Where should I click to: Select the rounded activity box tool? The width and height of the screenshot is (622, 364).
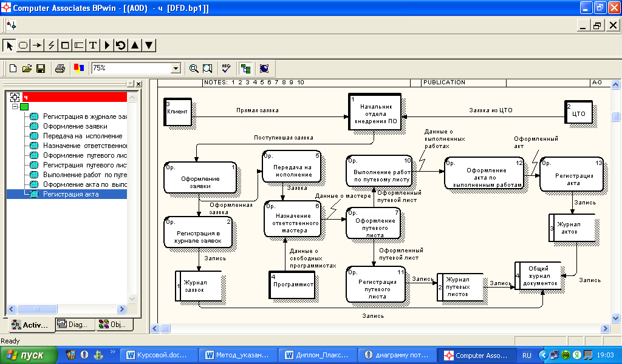[24, 45]
